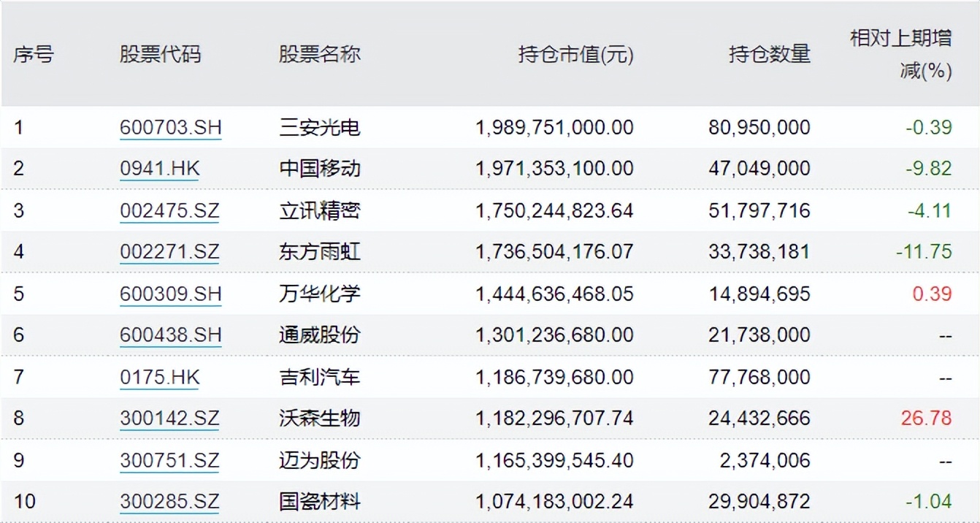Click row number 10
This screenshot has width=980, height=523.
pos(23,502)
